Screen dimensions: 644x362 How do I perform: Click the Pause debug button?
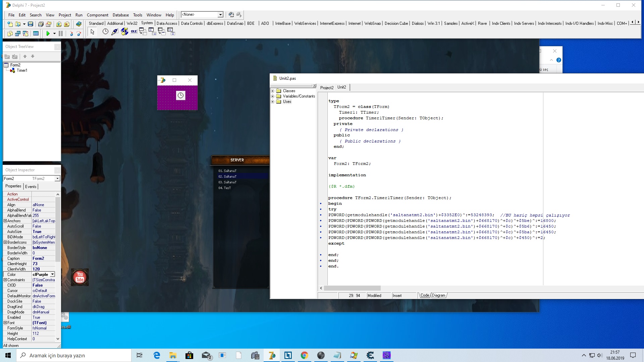(x=61, y=34)
